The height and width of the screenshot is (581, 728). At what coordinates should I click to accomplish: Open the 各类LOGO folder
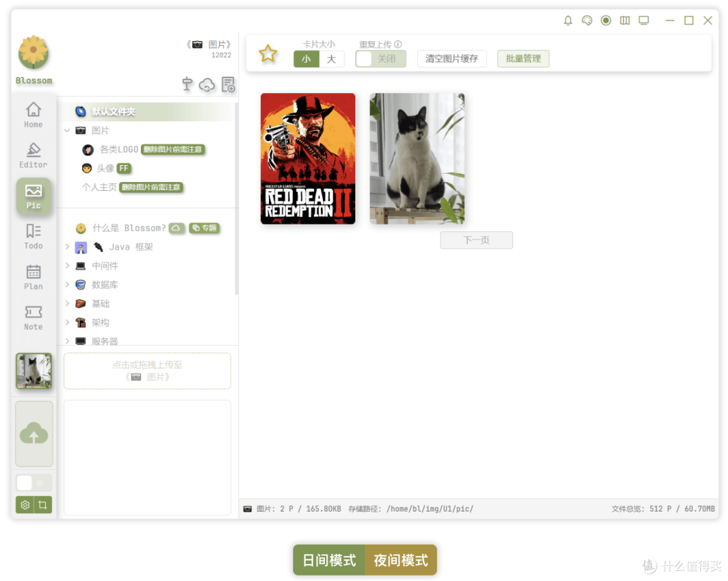click(119, 150)
